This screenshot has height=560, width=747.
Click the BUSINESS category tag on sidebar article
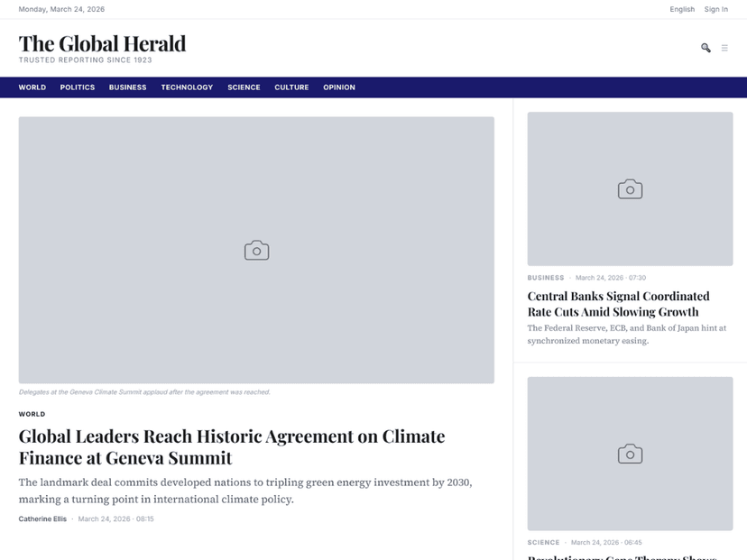pos(546,278)
